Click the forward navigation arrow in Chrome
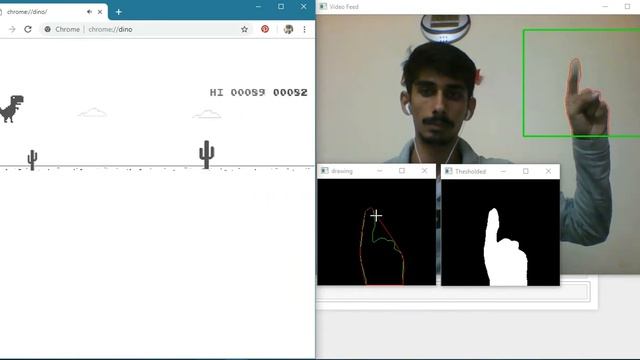The image size is (640, 360). [x=12, y=29]
